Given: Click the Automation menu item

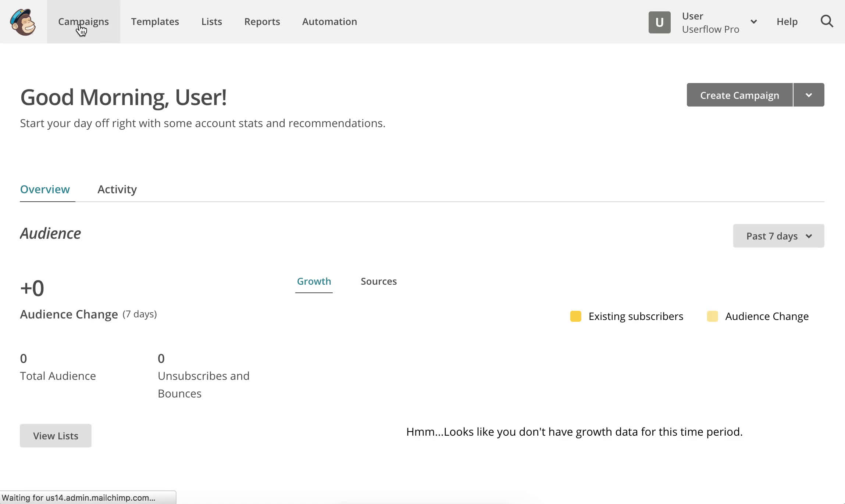Looking at the screenshot, I should click(329, 22).
